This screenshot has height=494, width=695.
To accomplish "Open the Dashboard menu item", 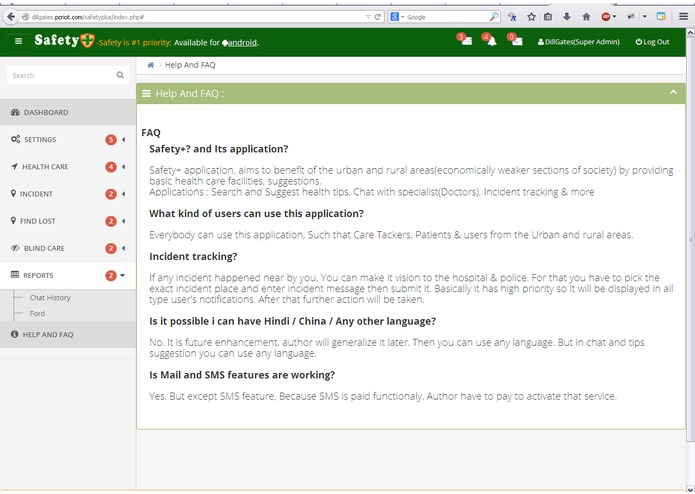I will [x=68, y=113].
